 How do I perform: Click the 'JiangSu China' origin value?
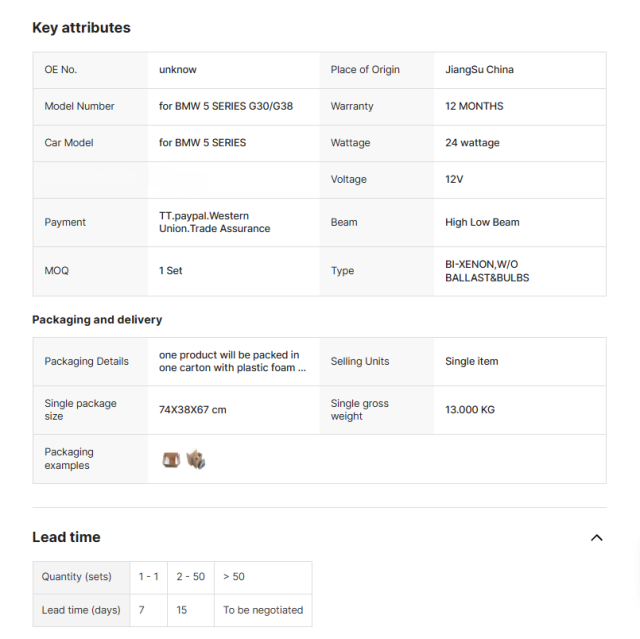point(479,70)
